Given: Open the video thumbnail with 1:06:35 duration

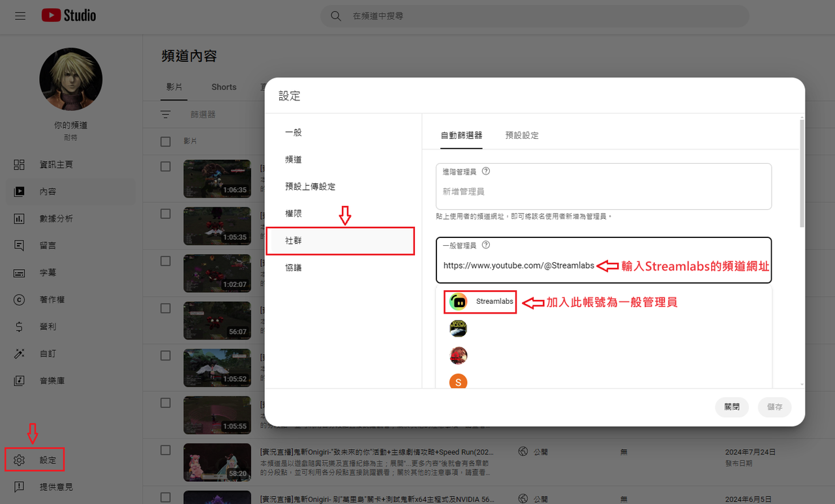Looking at the screenshot, I should tap(217, 179).
